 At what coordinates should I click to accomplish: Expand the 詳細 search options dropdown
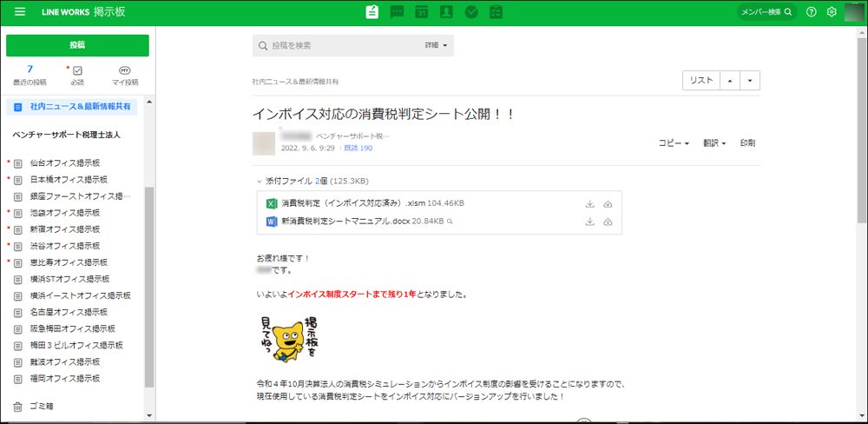click(x=437, y=45)
